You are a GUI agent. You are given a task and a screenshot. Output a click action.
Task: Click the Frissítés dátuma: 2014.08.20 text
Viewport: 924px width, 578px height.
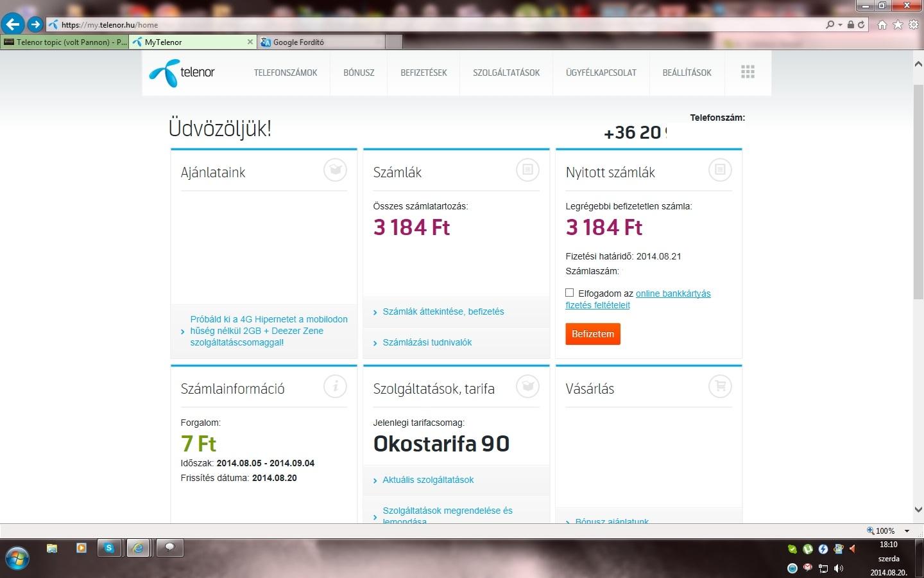239,478
